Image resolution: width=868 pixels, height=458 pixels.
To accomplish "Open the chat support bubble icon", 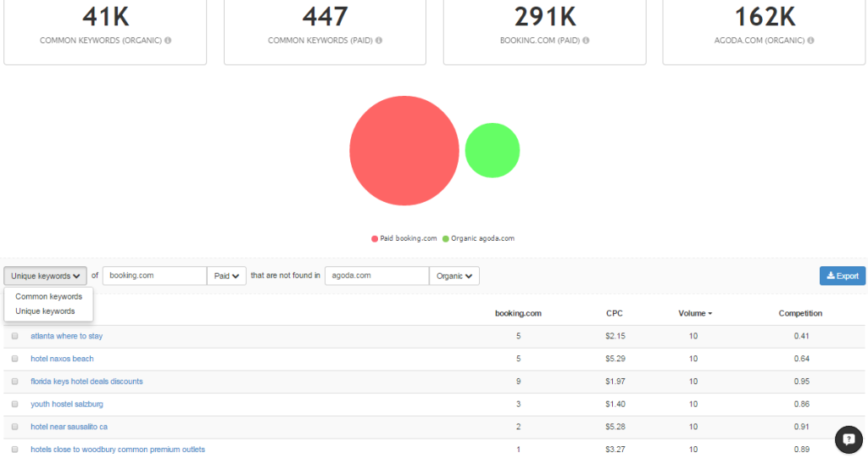I will (x=849, y=439).
